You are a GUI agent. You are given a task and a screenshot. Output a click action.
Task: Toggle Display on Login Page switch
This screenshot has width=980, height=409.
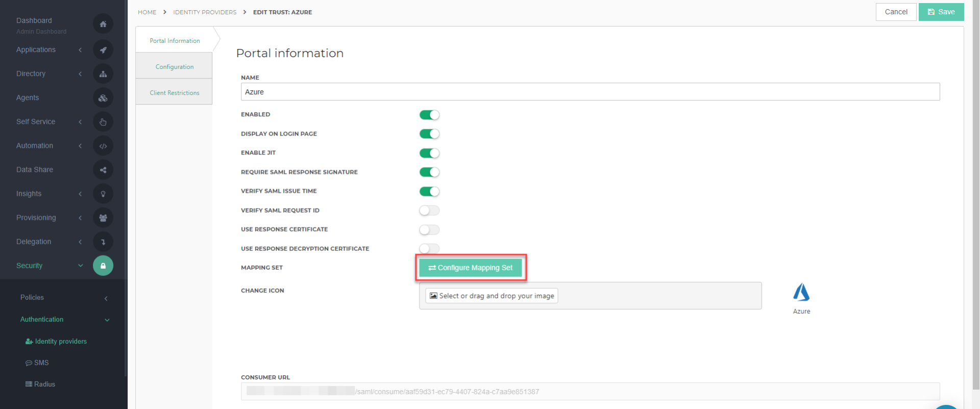[429, 134]
